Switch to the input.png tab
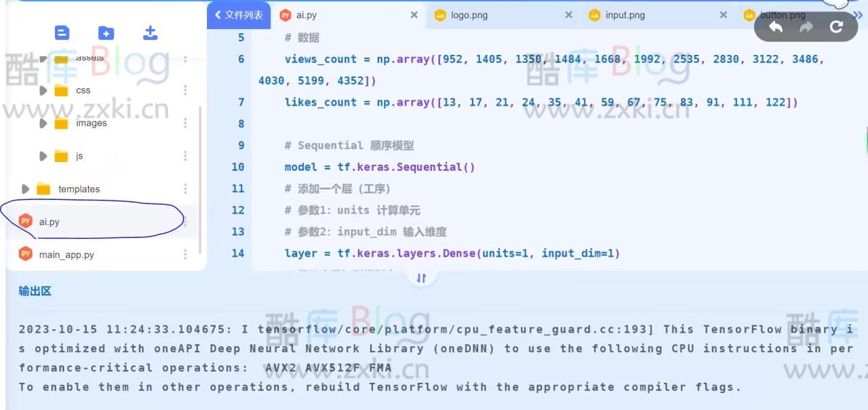 coord(625,15)
